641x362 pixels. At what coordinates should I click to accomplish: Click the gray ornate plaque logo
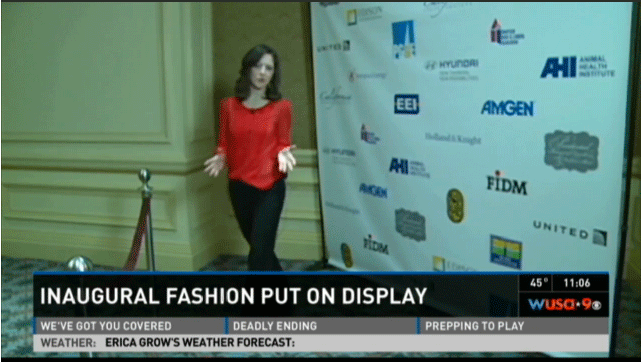point(572,150)
